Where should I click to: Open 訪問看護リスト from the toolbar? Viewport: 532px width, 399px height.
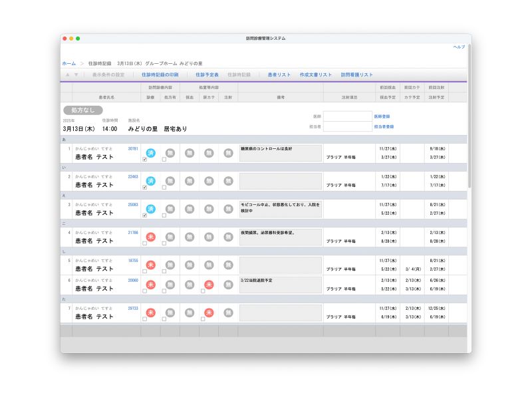[x=357, y=74]
